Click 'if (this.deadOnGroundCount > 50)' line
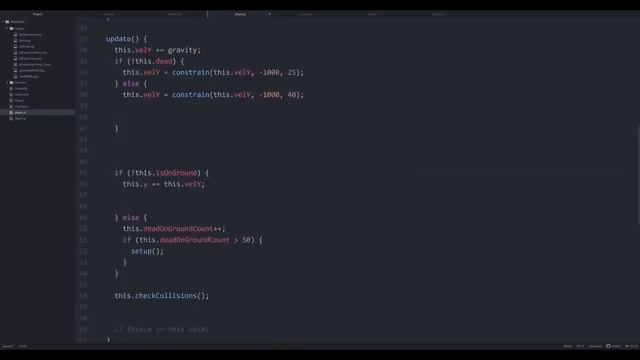Screen dimensions: 640x360 (x=193, y=240)
